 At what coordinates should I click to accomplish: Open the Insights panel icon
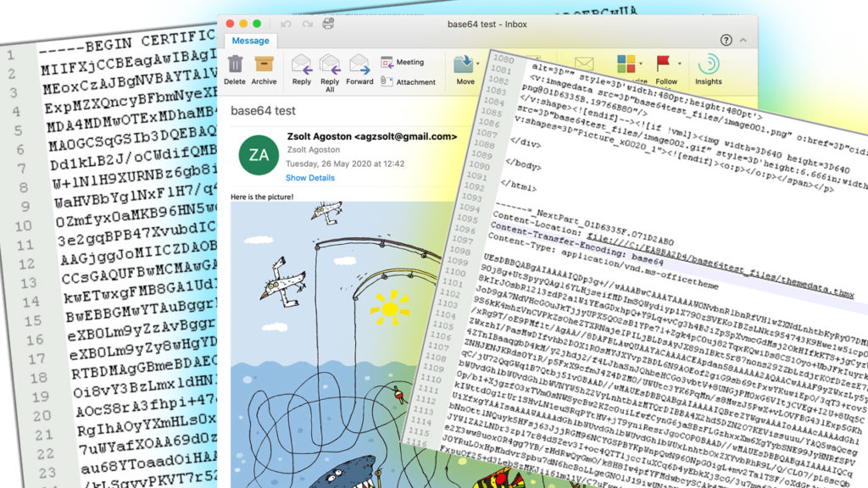tap(708, 64)
